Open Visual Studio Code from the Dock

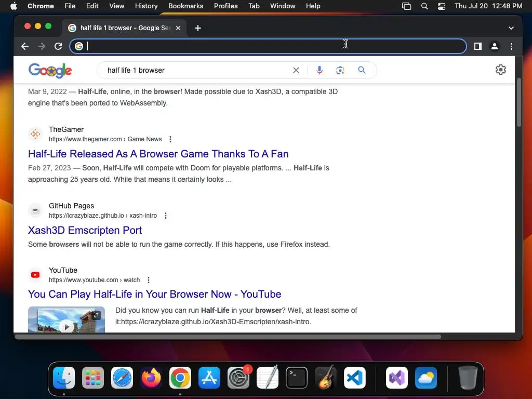355,378
